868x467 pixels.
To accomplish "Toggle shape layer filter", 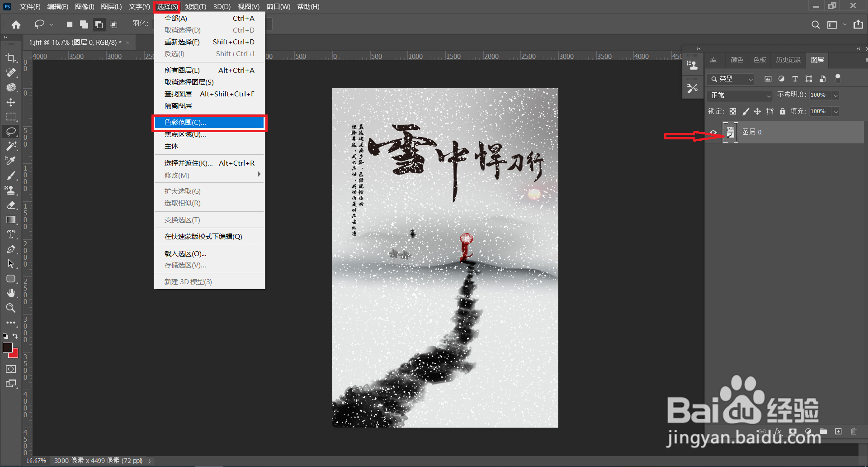I will coord(809,79).
